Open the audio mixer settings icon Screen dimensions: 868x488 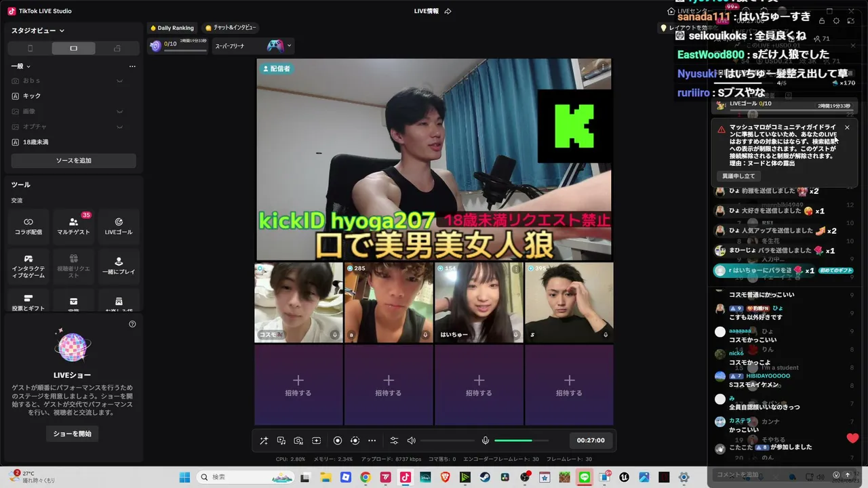point(394,441)
